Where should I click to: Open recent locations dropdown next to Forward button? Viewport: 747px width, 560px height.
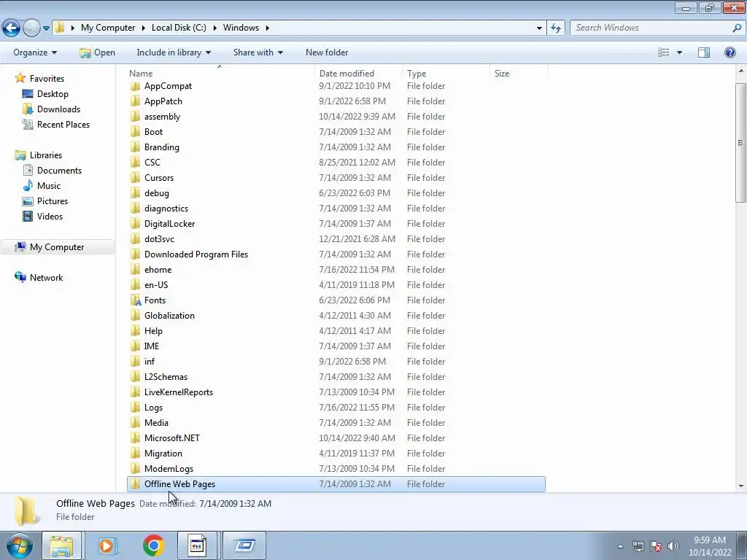46,28
